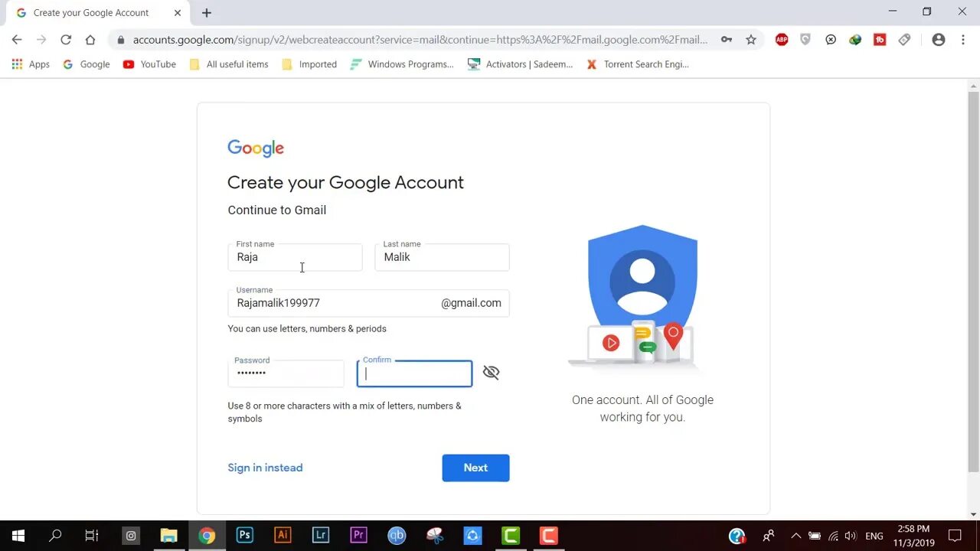Screen dimensions: 980x551
Task: View site information via the lock icon
Action: click(121, 40)
